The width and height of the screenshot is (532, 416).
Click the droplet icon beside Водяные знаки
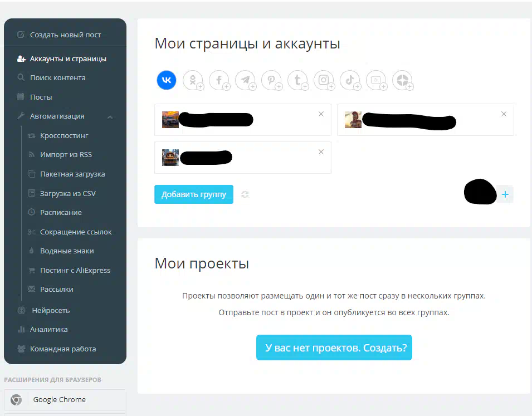click(x=31, y=251)
